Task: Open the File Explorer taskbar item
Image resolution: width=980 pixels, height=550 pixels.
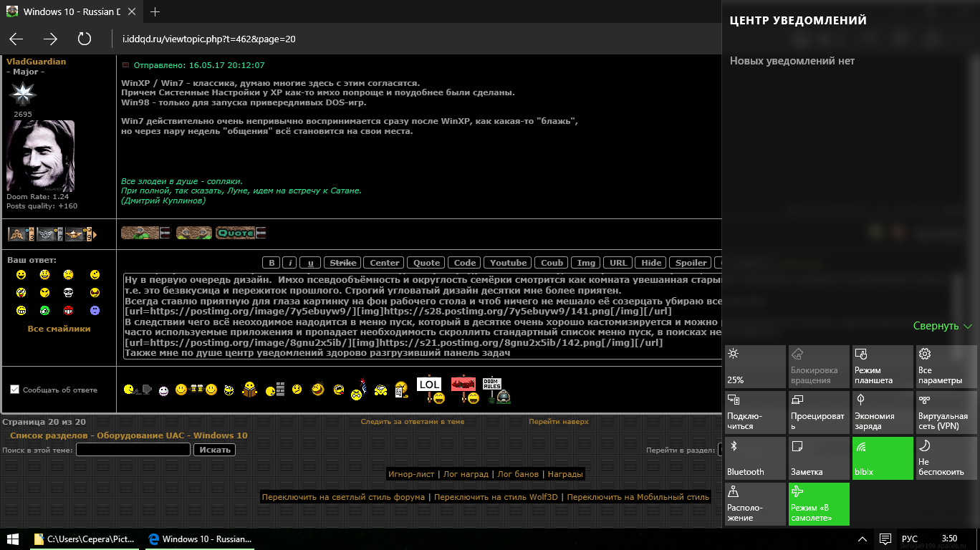Action: [85, 539]
